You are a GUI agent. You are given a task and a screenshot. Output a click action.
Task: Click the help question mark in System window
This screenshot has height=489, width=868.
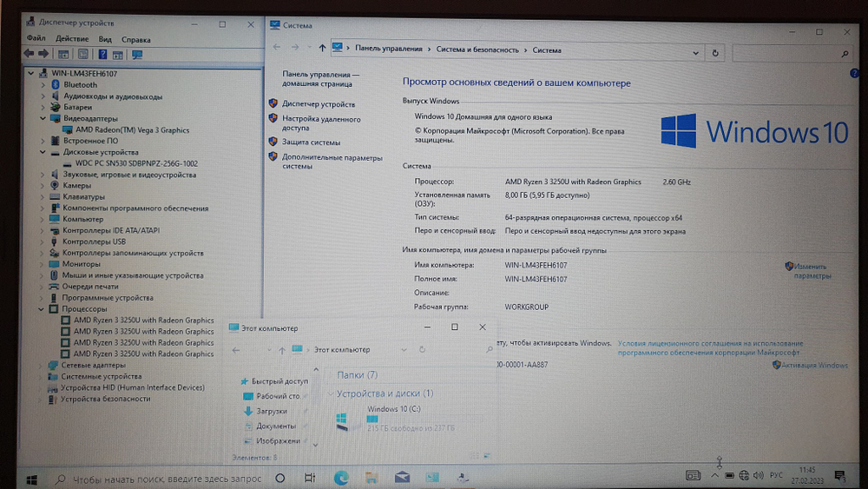[x=854, y=73]
